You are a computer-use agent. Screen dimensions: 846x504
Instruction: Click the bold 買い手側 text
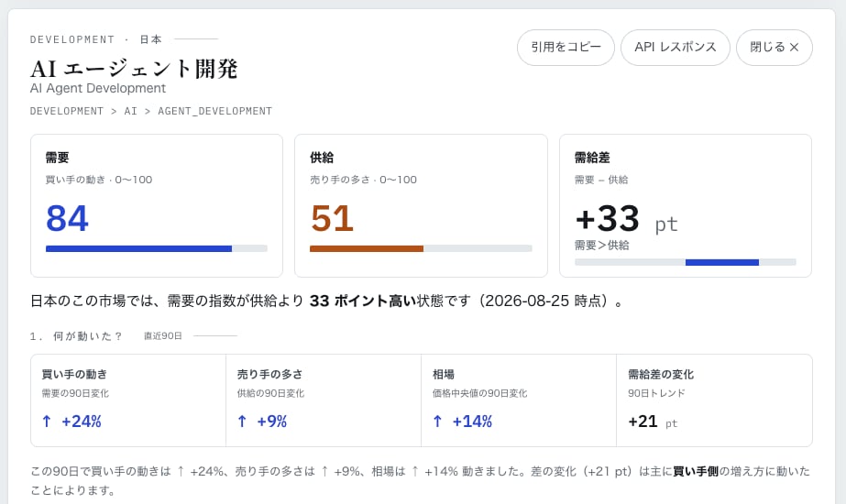[x=696, y=471]
